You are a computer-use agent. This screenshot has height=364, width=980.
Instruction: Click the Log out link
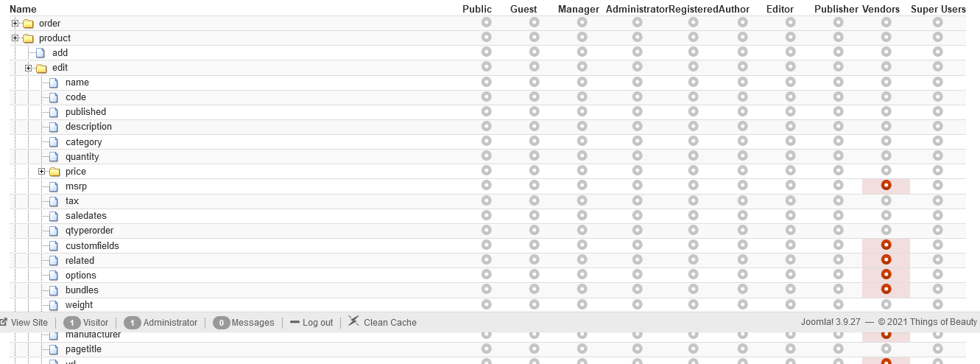click(317, 323)
